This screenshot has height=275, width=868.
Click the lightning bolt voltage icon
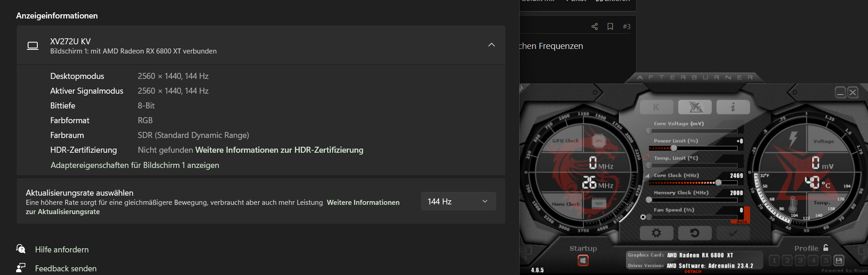[x=793, y=139]
